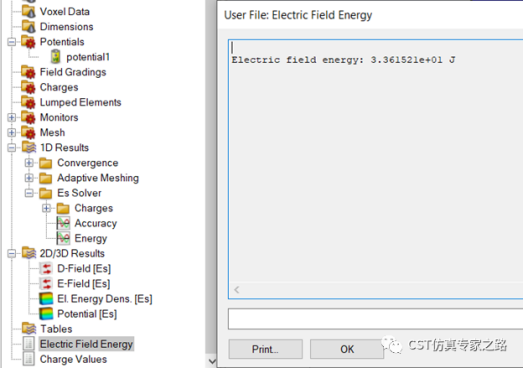The height and width of the screenshot is (368, 524).
Task: Collapse the 1D Results node
Action: click(x=12, y=147)
